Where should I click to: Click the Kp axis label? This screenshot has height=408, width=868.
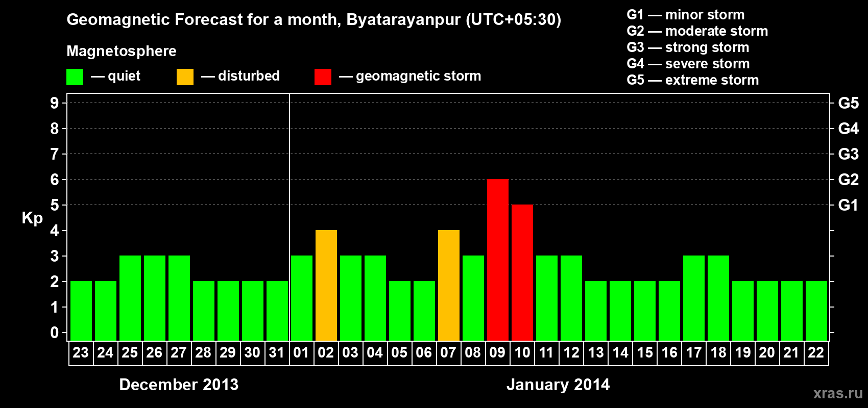[x=32, y=218]
